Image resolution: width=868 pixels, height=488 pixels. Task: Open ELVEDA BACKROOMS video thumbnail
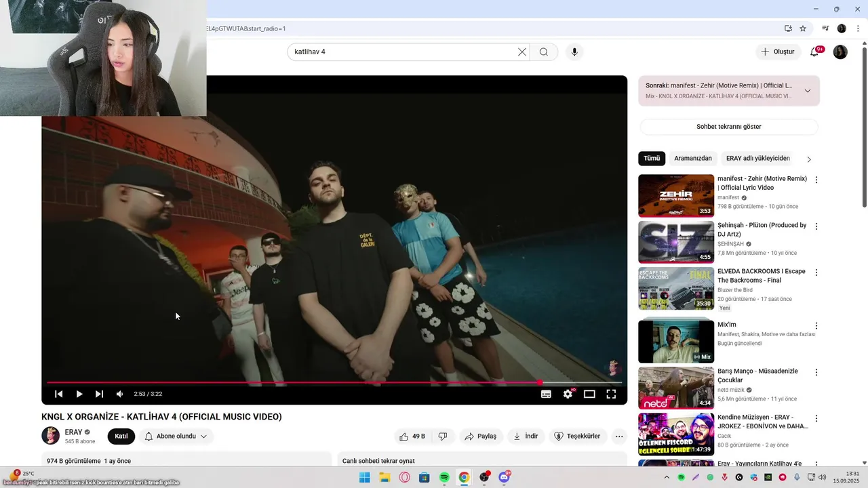676,288
